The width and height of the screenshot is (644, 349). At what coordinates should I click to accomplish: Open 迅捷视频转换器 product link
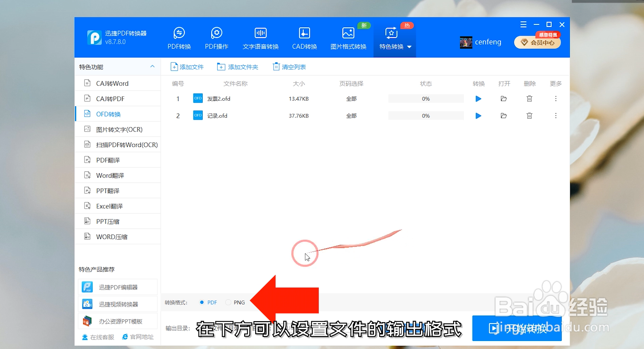[118, 304]
